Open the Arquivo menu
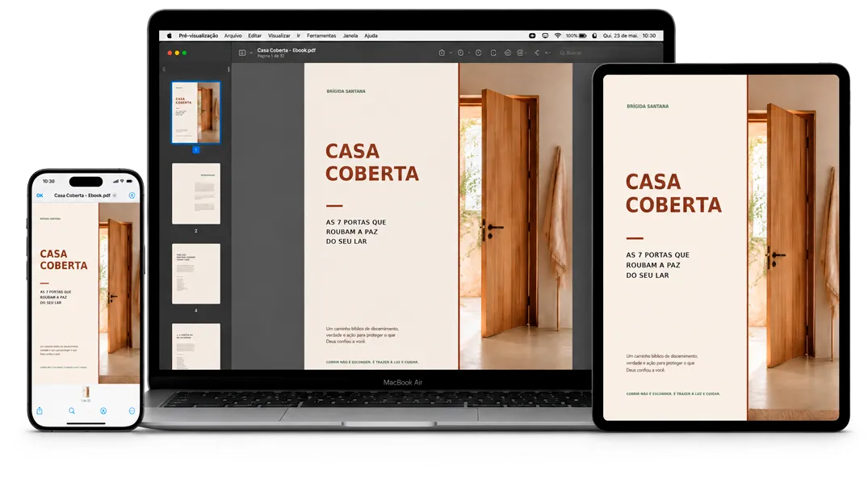This screenshot has height=479, width=868. (x=233, y=36)
